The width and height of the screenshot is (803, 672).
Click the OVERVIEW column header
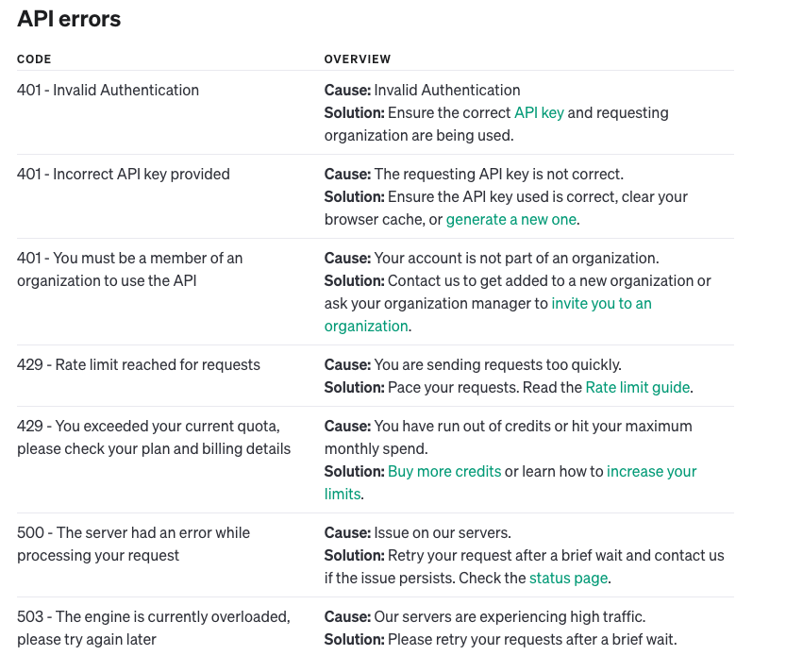point(358,59)
